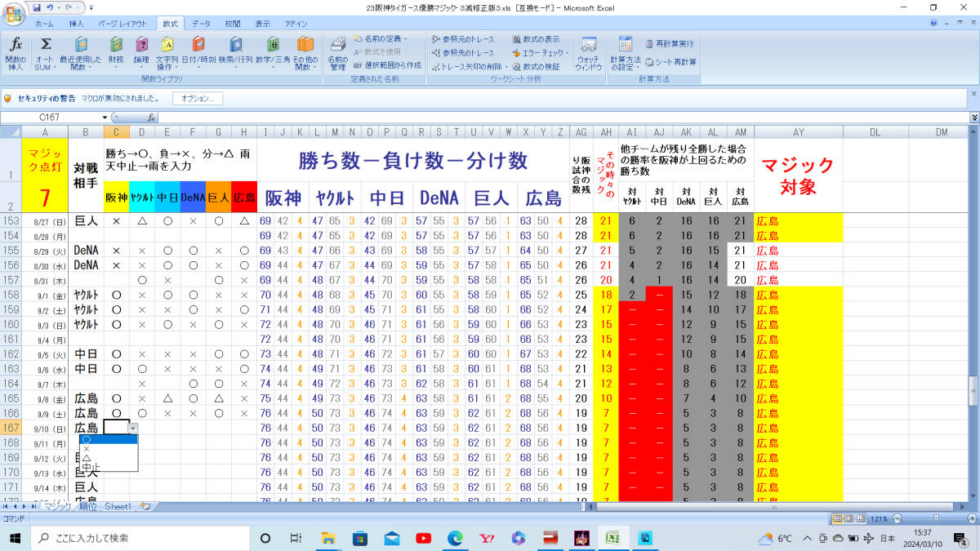Switch to the 校閲 ribbon tab

coord(233,24)
